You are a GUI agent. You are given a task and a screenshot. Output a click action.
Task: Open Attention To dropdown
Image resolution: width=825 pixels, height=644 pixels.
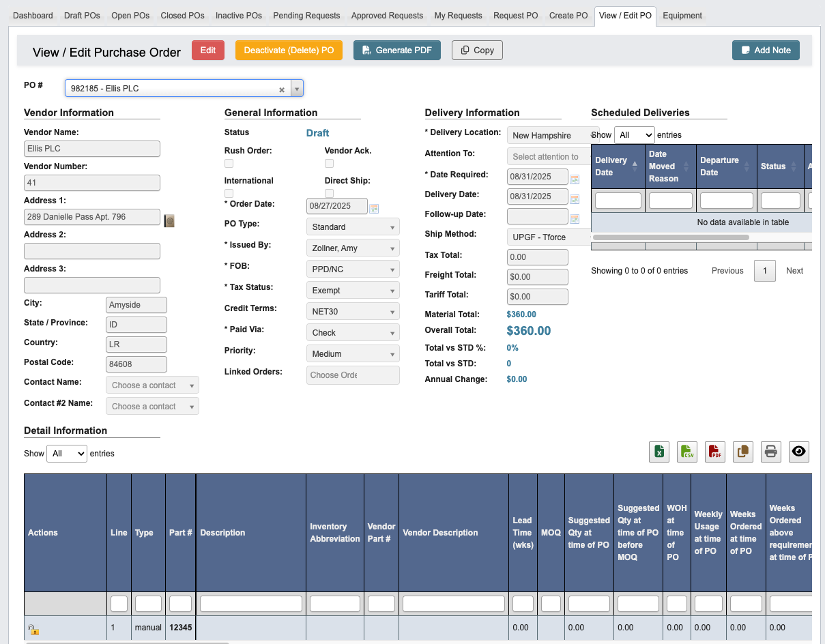pos(549,157)
